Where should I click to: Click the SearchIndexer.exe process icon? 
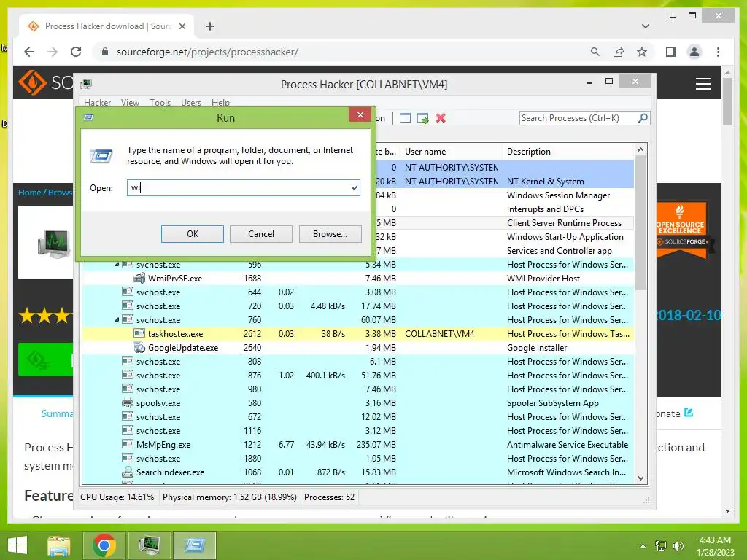coord(127,472)
